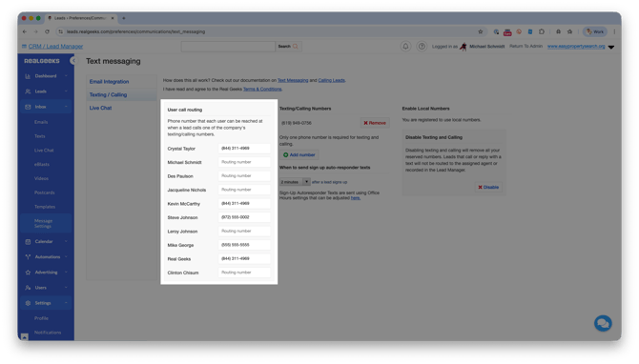The image size is (639, 364).
Task: Open the Text Messaging documentation link
Action: point(293,81)
